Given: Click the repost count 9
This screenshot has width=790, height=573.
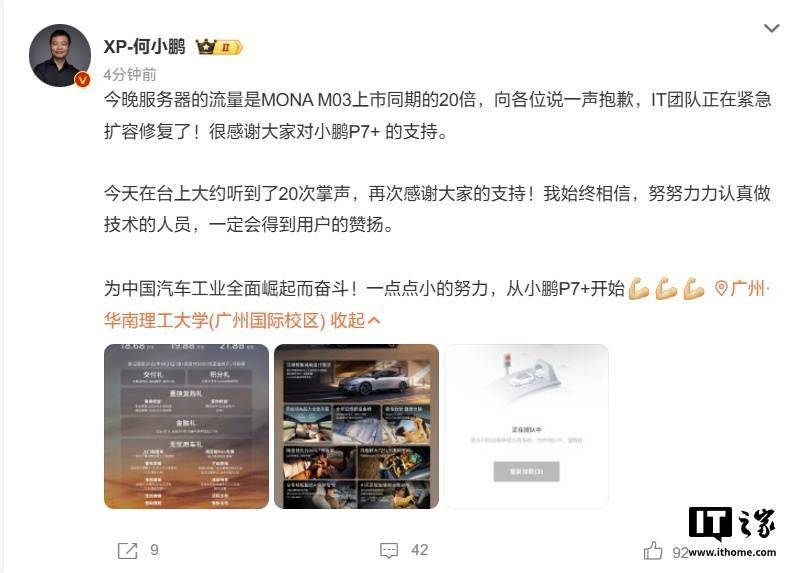Looking at the screenshot, I should pyautogui.click(x=154, y=550).
